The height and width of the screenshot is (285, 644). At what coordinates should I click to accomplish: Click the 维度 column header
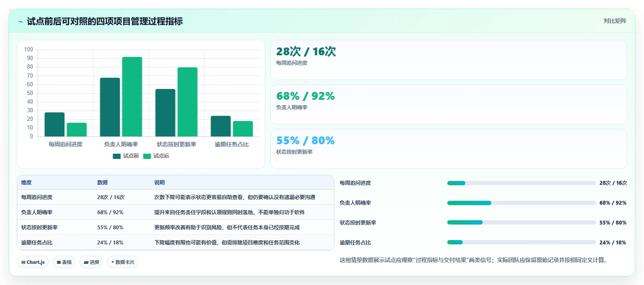click(x=26, y=183)
